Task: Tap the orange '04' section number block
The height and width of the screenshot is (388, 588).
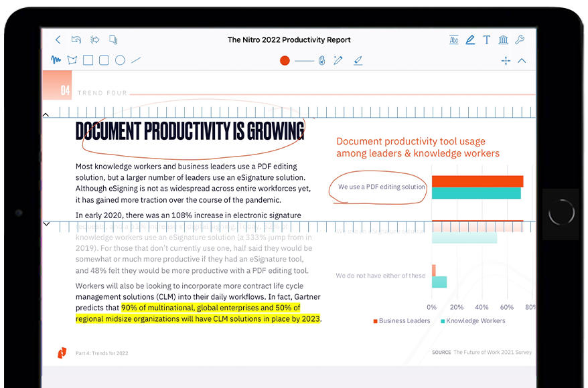Action: point(57,86)
